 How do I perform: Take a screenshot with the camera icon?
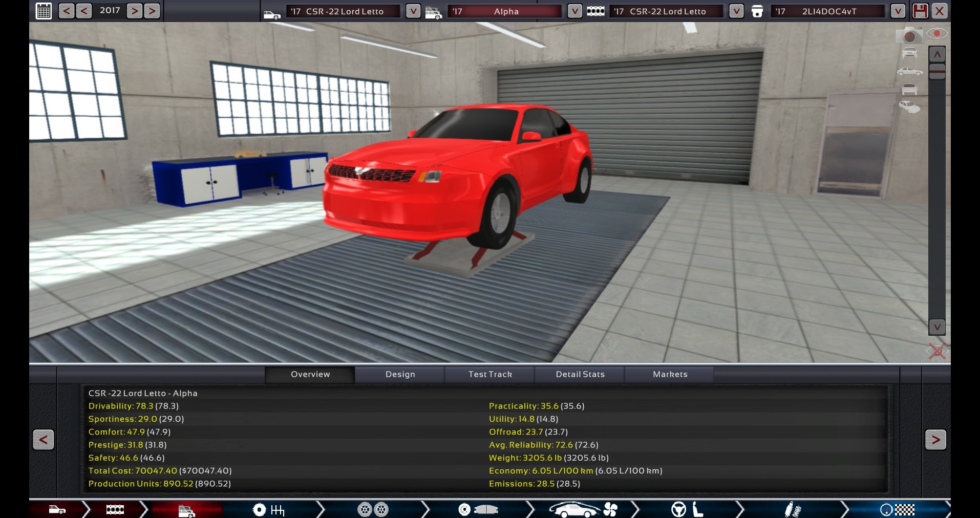click(x=909, y=36)
